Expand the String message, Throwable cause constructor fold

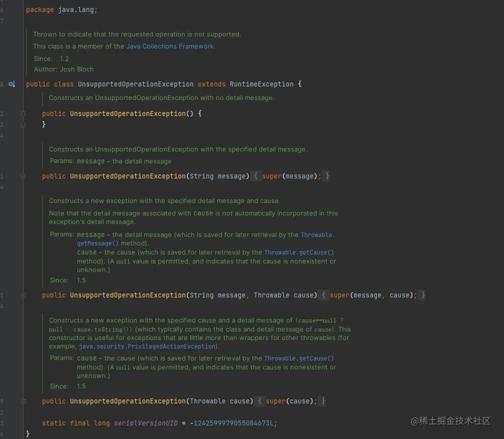tap(23, 295)
